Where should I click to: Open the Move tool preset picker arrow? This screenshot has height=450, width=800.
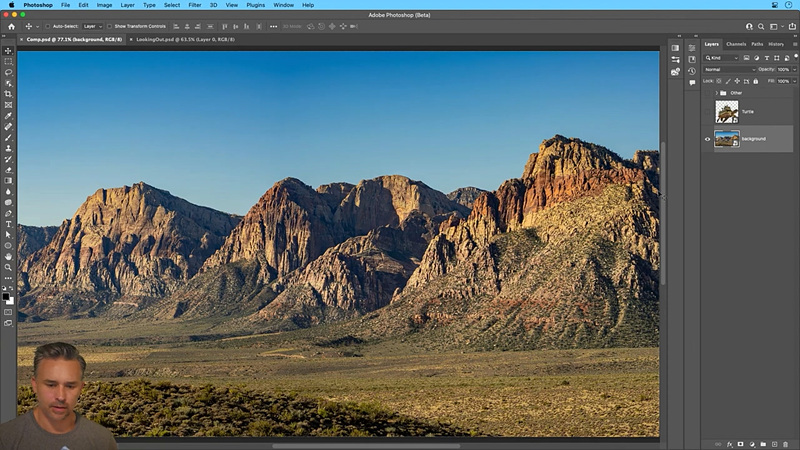point(37,27)
